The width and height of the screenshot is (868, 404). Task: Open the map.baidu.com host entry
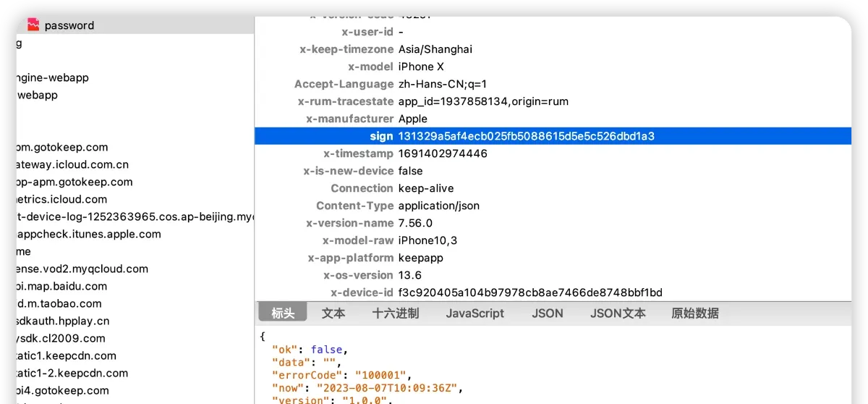(x=61, y=286)
